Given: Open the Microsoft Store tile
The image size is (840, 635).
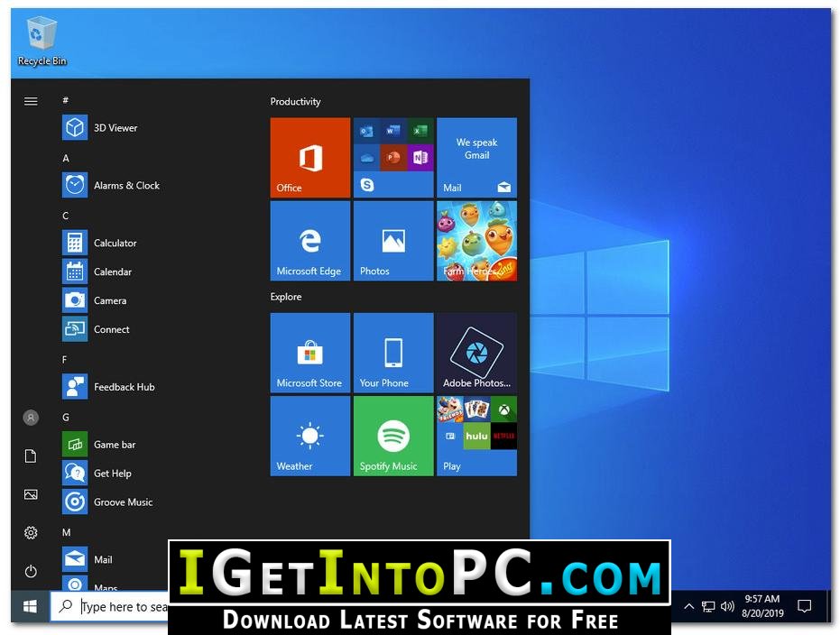Looking at the screenshot, I should pos(310,353).
